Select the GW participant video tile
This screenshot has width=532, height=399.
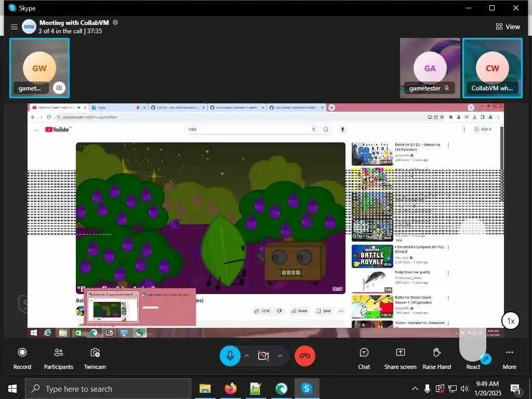coord(39,68)
